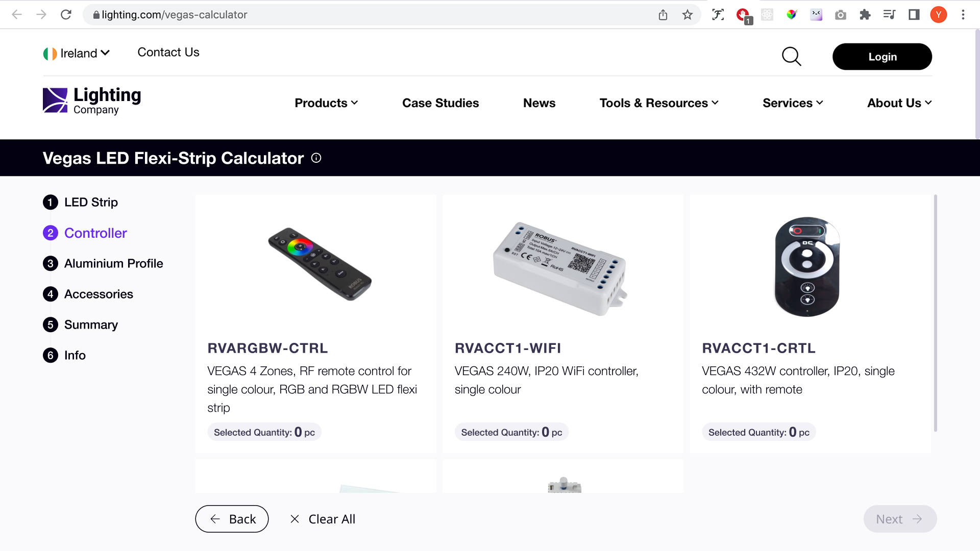980x551 pixels.
Task: Bookmark this page with the star icon
Action: (x=688, y=15)
